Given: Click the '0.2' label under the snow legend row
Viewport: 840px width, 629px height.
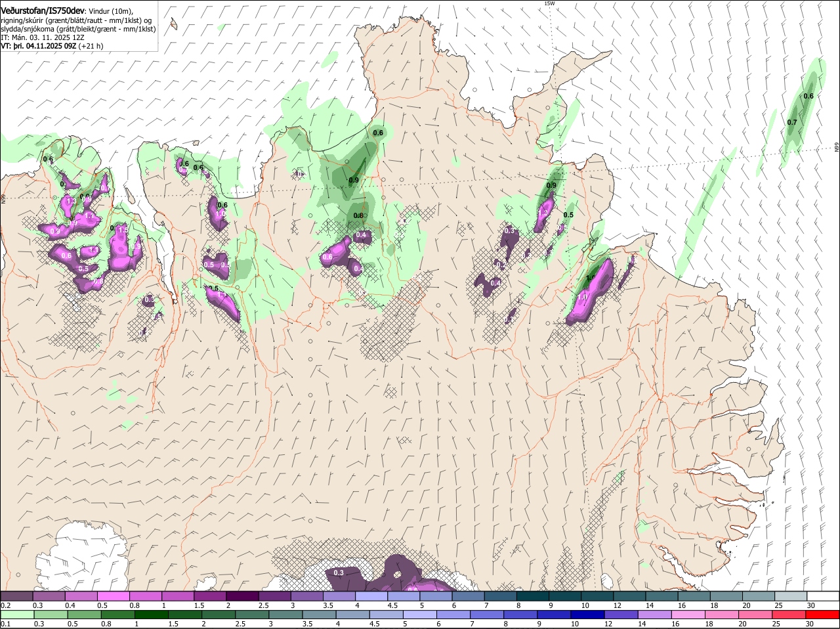Looking at the screenshot, I should click(5, 605).
